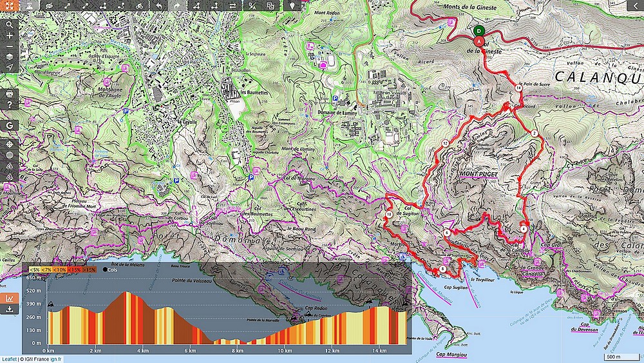Toggle the Cols legend item

coord(110,270)
